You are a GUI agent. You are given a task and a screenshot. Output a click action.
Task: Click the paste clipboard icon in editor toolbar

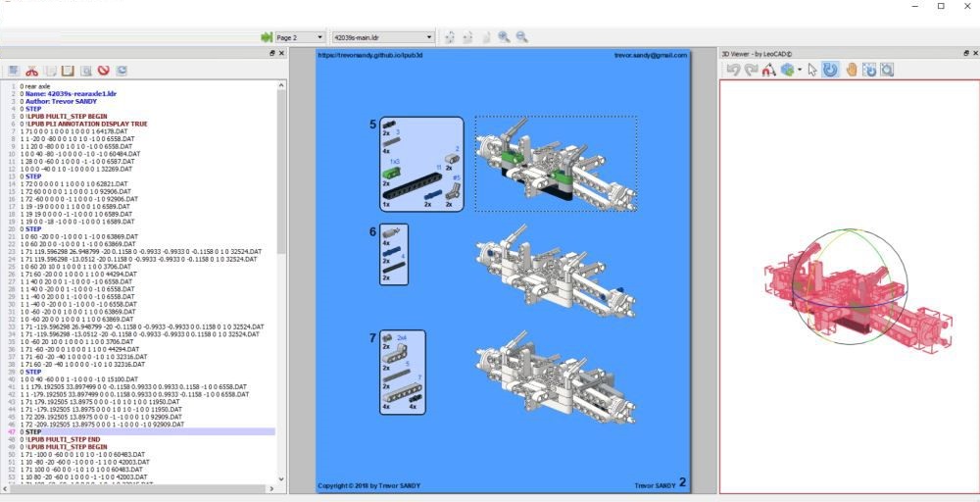[x=68, y=71]
